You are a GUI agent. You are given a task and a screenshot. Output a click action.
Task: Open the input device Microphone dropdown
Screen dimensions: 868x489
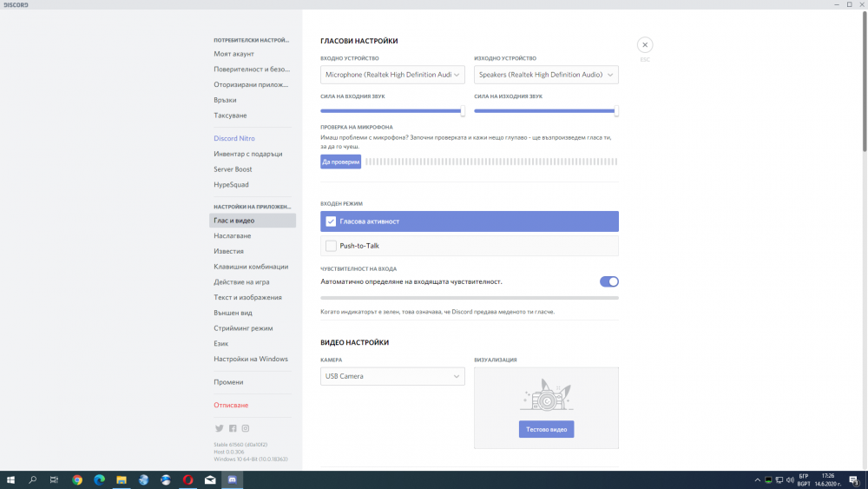click(392, 75)
